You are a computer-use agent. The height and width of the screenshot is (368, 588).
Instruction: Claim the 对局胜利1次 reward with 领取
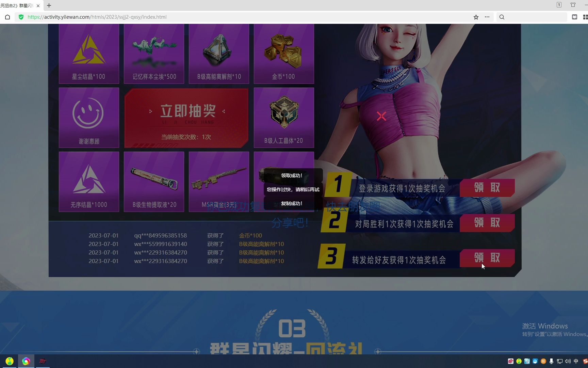tap(487, 223)
